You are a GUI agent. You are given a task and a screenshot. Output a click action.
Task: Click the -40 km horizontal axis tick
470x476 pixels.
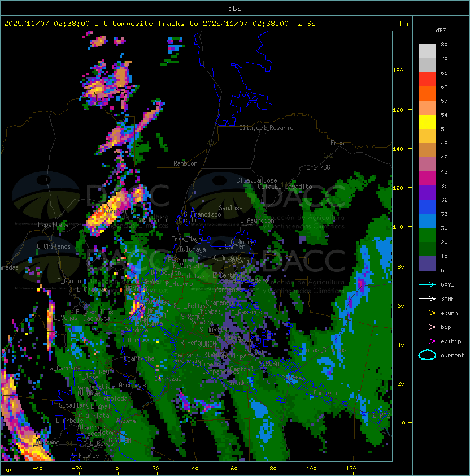37,469
